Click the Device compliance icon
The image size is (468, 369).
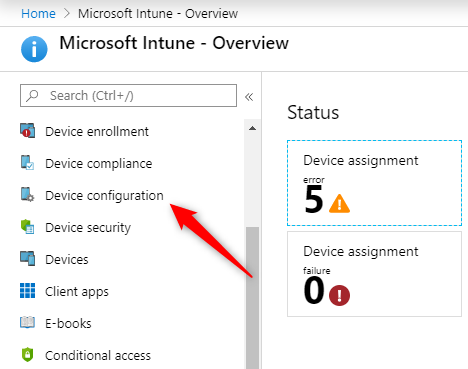27,163
